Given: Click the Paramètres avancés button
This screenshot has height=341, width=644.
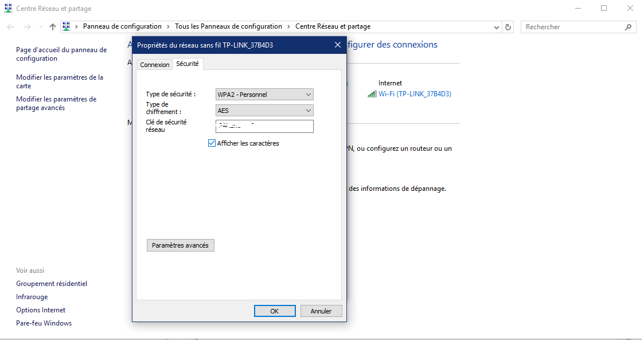Looking at the screenshot, I should click(x=180, y=245).
